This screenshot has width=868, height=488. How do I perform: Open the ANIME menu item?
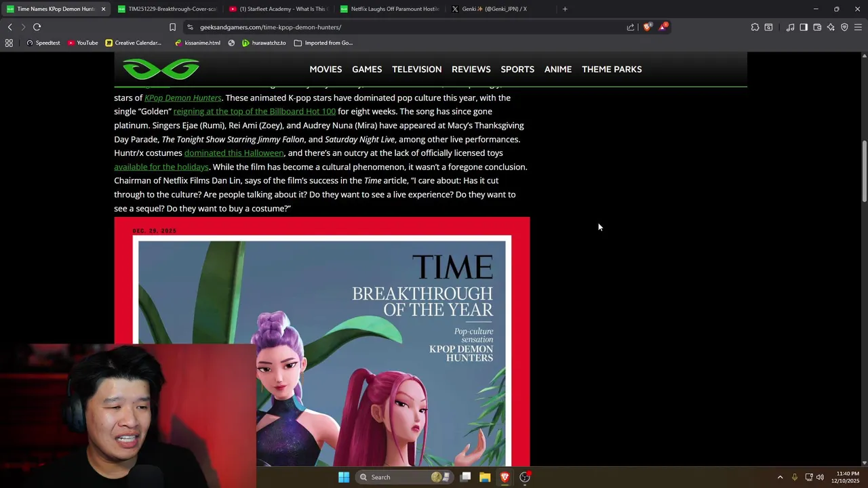558,69
